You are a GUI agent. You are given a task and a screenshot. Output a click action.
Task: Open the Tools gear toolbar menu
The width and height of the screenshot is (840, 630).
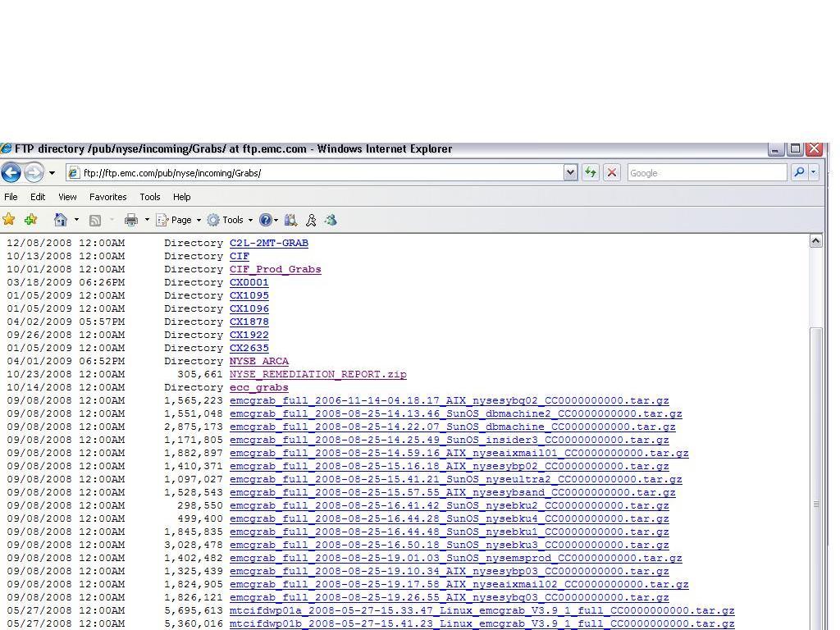[230, 220]
